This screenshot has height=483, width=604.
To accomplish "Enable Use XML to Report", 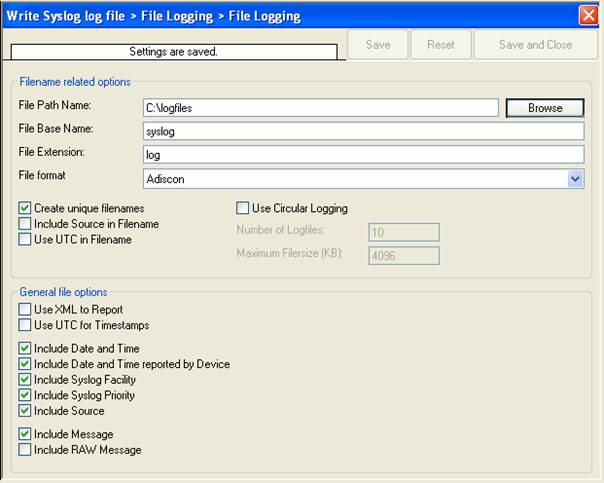I will tap(25, 310).
